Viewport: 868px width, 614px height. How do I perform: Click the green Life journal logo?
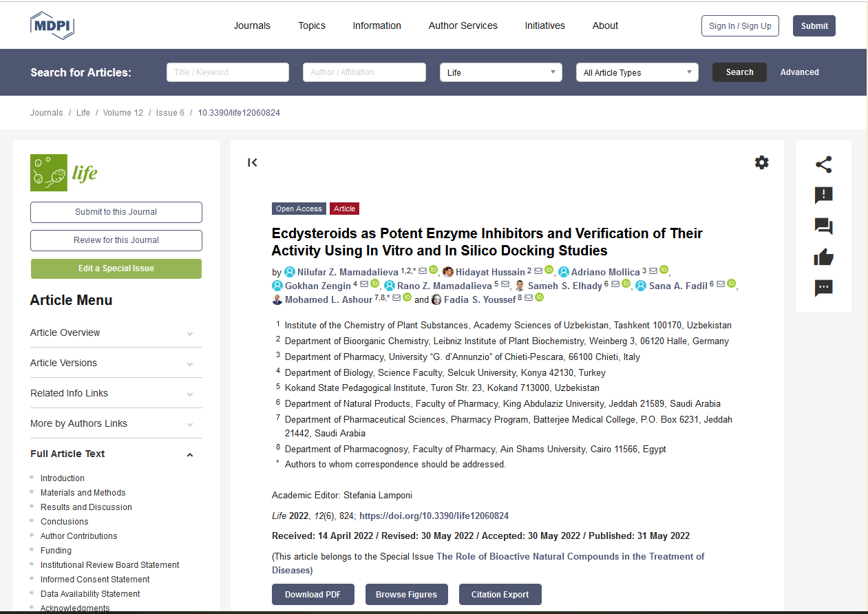point(64,173)
